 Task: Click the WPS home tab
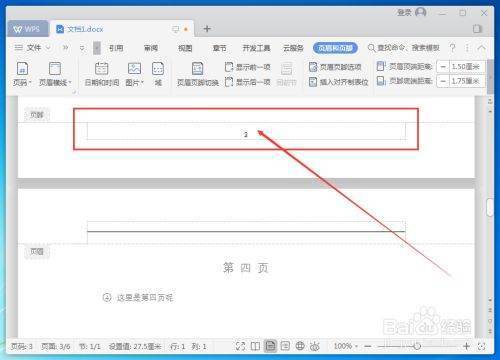point(28,29)
